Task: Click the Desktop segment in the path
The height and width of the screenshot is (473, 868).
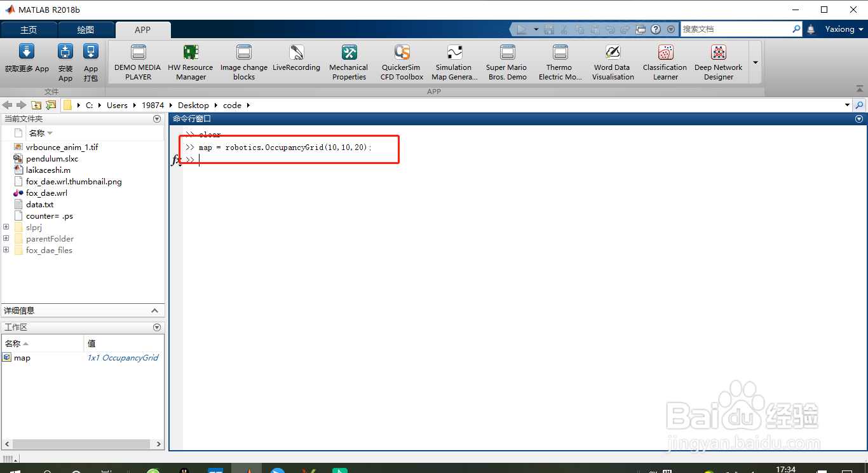Action: [x=193, y=105]
